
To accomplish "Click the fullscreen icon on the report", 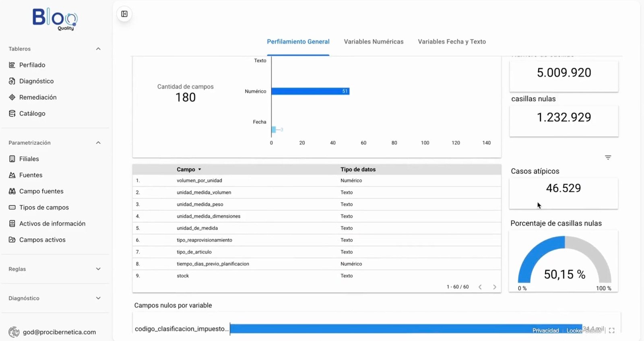I will click(x=611, y=331).
